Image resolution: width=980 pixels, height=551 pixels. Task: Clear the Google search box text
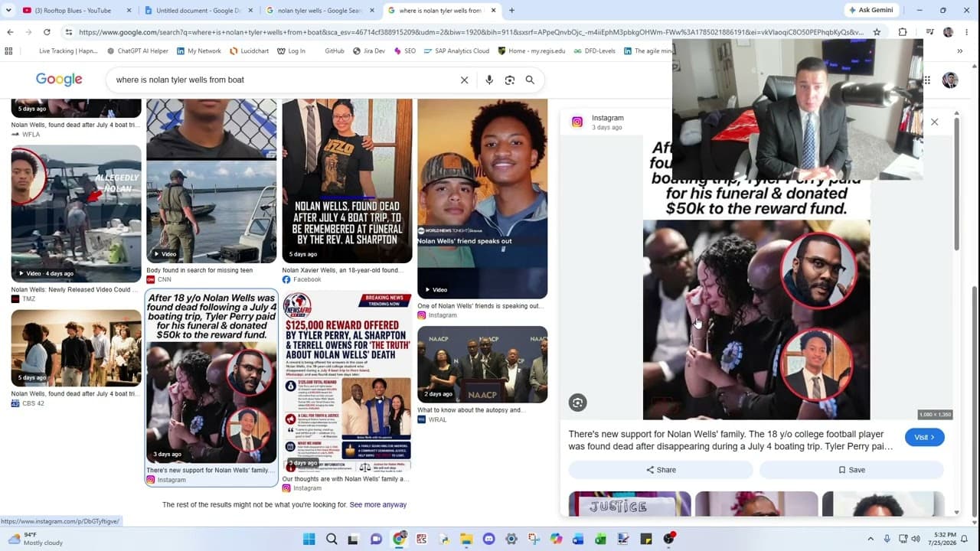click(x=464, y=80)
